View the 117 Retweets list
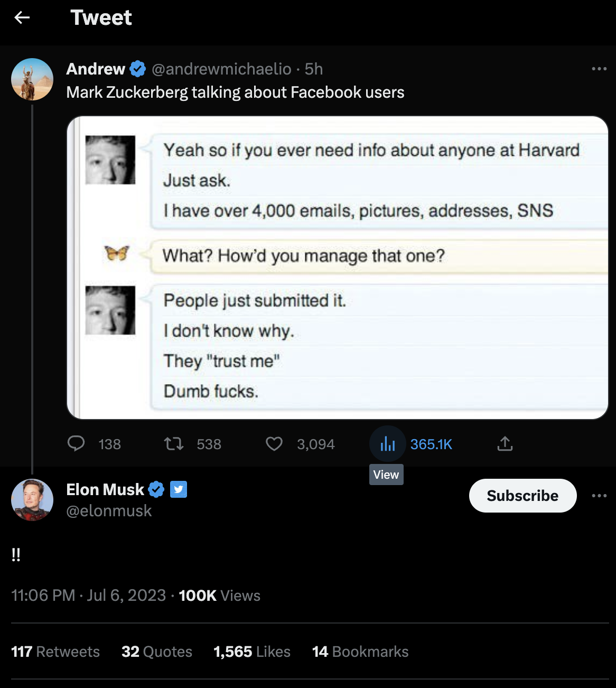The image size is (616, 688). click(x=55, y=652)
